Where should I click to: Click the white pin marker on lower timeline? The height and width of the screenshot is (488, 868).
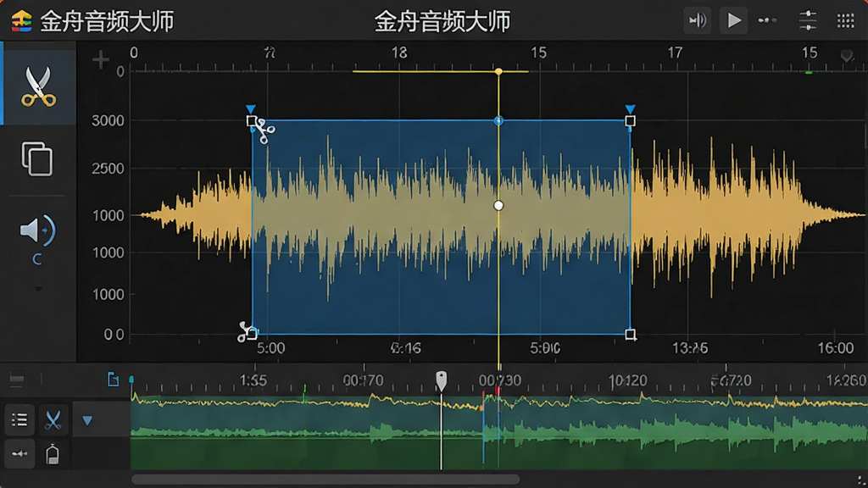[x=441, y=380]
